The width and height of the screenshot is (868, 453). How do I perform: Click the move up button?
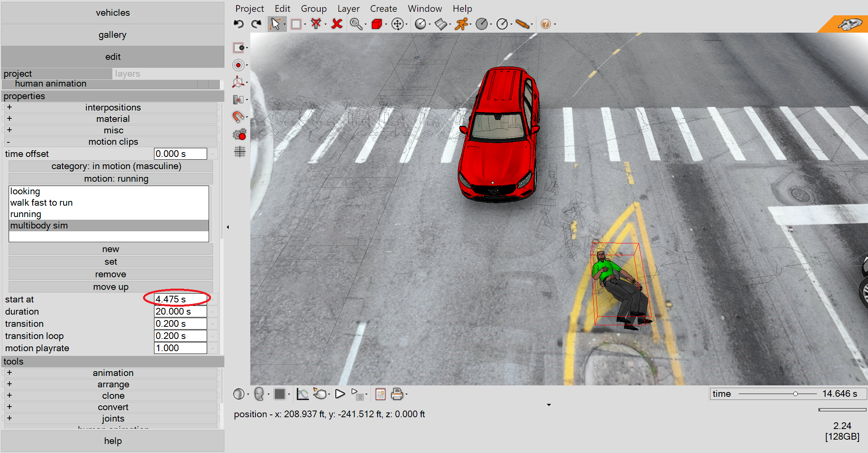(111, 287)
